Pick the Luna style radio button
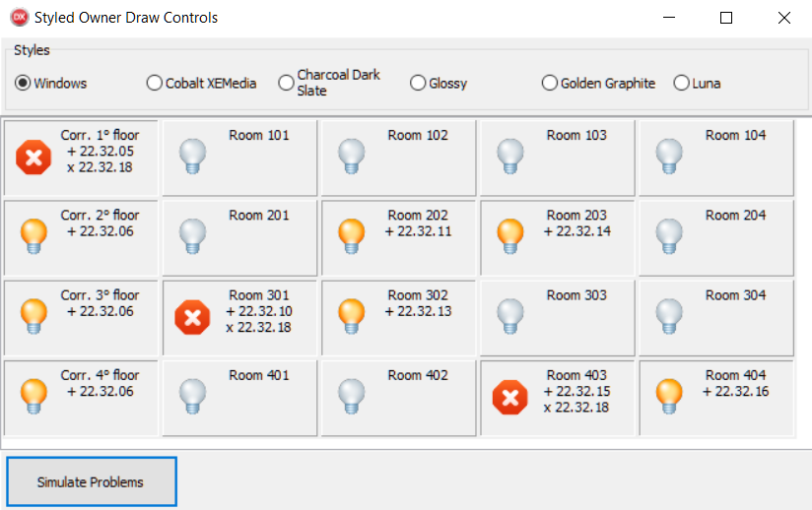 coord(681,84)
